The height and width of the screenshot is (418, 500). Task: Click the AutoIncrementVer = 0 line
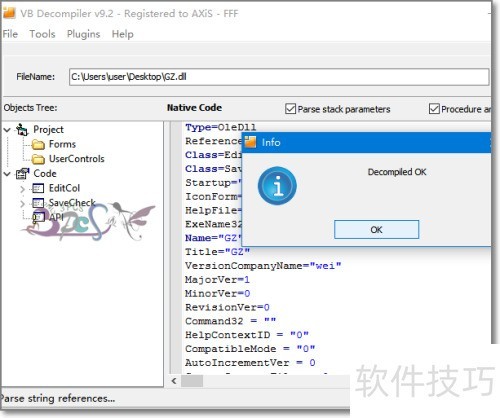click(x=250, y=362)
